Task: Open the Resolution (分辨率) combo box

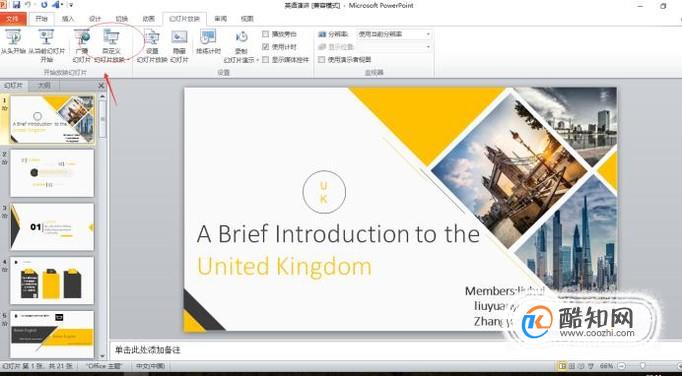Action: pyautogui.click(x=394, y=34)
